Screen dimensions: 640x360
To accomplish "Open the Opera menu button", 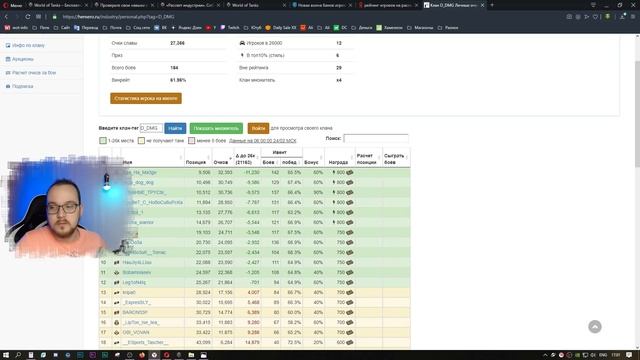I will tap(12, 5).
